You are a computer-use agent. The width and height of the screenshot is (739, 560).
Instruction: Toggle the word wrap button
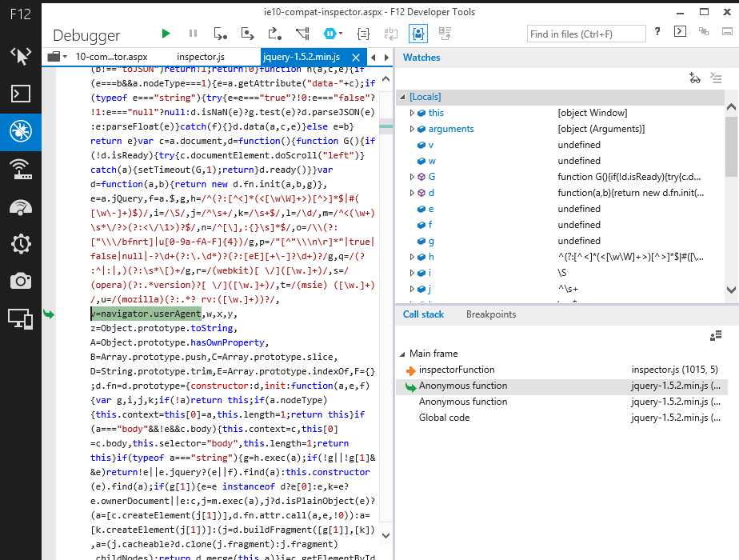(391, 34)
